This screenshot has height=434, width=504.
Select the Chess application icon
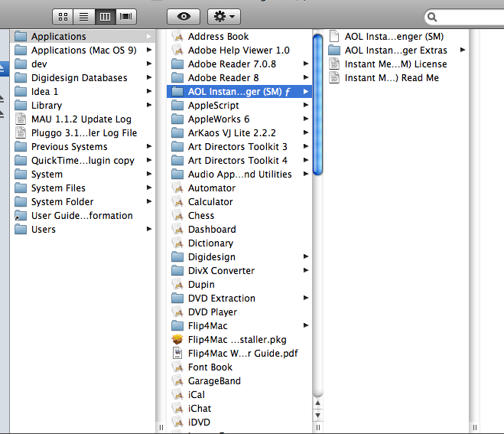[x=177, y=216]
